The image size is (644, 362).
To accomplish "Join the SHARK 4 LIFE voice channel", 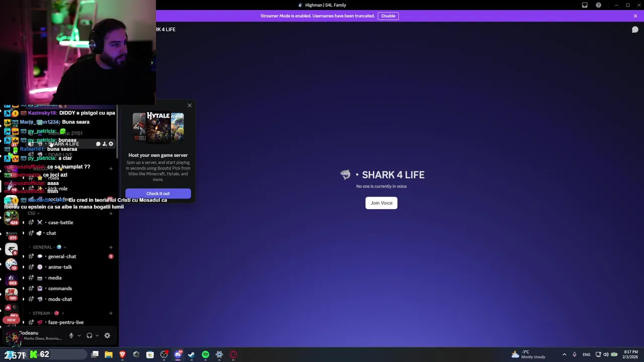I will pos(381,203).
